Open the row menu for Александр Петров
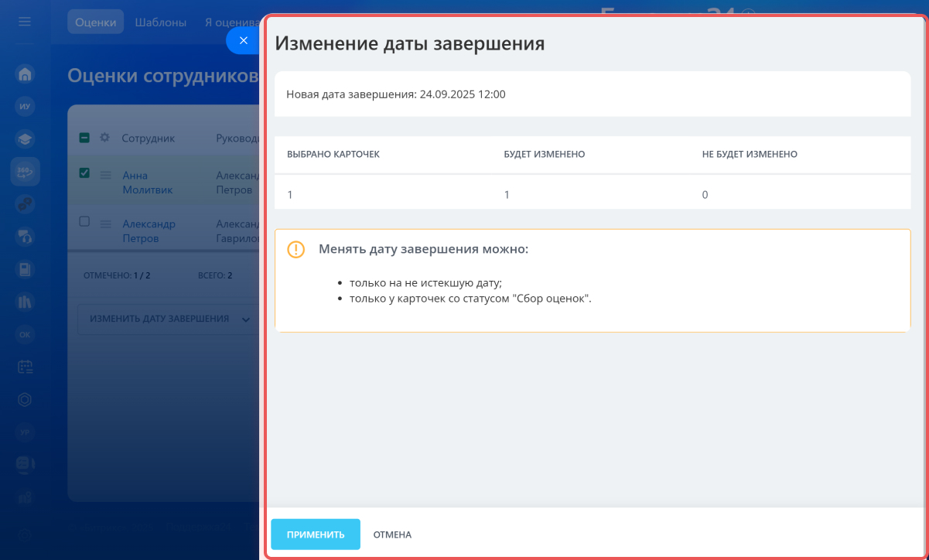Viewport: 929px width, 560px height. (106, 223)
